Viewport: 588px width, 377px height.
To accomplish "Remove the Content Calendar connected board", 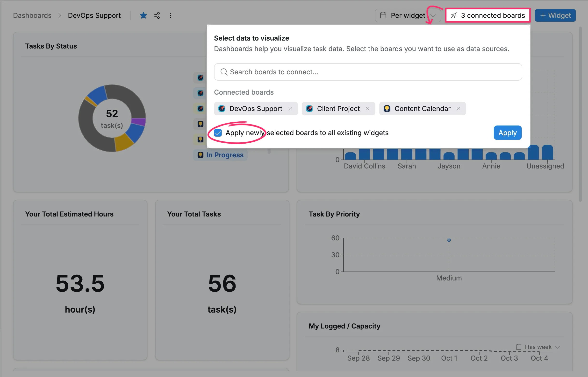I will [x=458, y=108].
